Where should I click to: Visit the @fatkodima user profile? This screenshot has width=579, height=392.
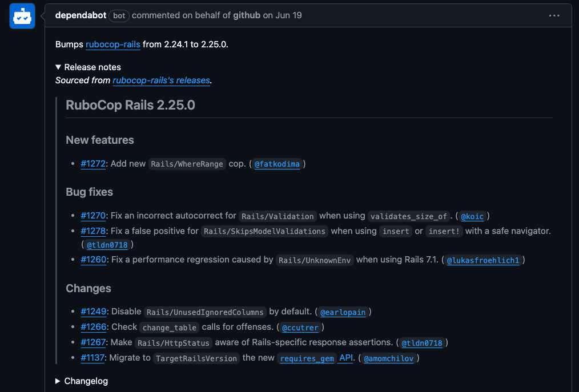pyautogui.click(x=277, y=164)
